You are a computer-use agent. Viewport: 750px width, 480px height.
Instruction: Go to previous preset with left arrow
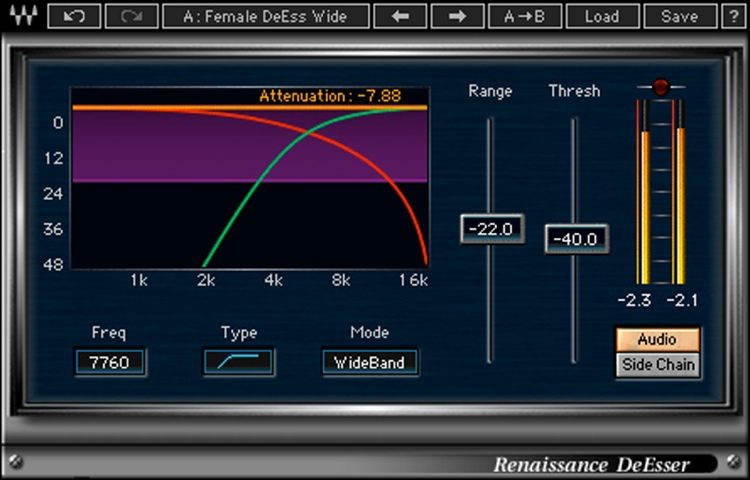click(x=400, y=17)
